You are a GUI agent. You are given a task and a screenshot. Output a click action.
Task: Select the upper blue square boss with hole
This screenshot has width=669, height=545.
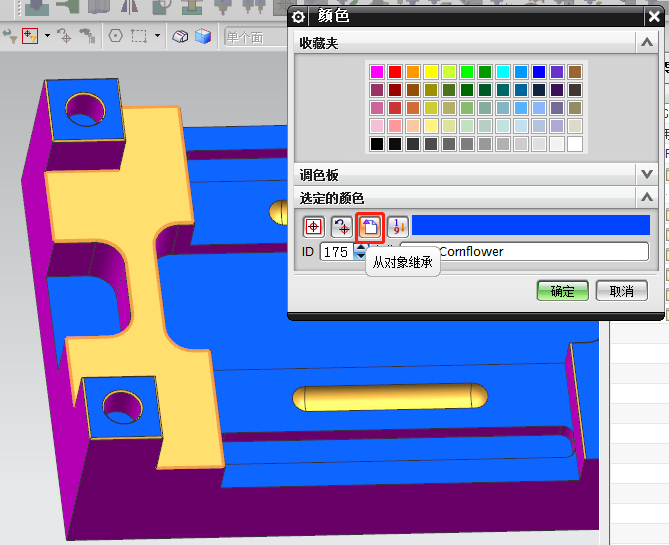coord(85,109)
